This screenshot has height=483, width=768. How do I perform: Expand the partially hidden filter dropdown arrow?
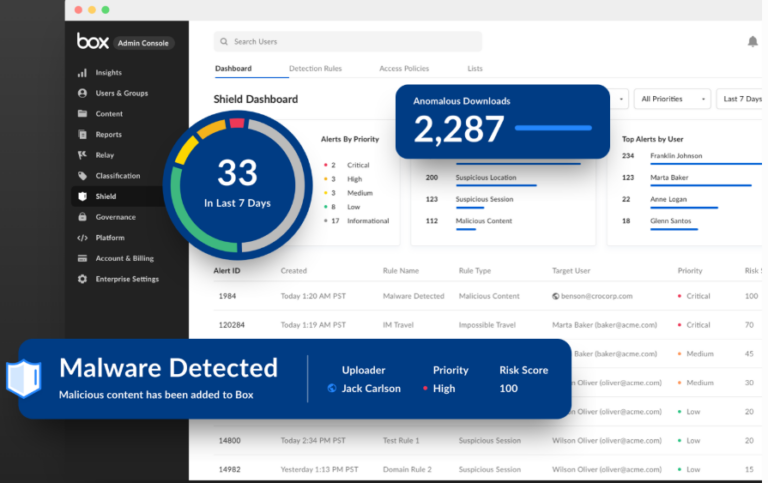[621, 99]
